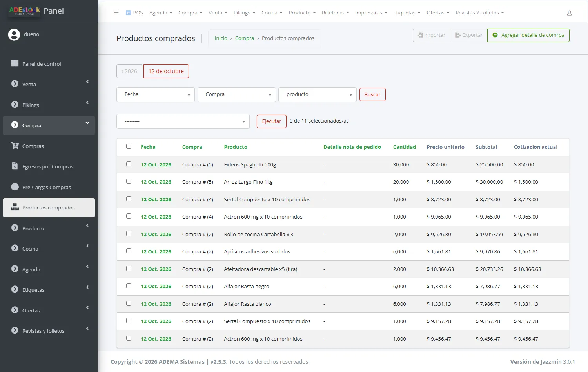The height and width of the screenshot is (372, 588).
Task: Click the Egresos por Compras invoice icon
Action: pyautogui.click(x=15, y=166)
